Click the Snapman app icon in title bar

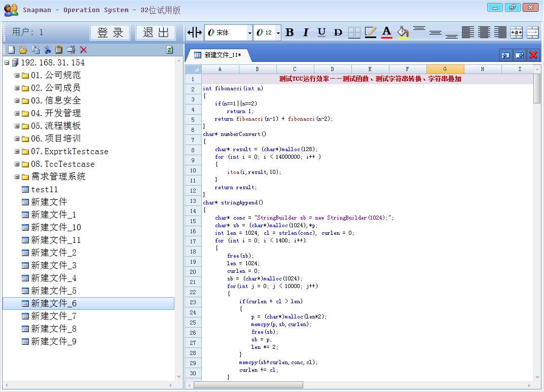coord(11,10)
